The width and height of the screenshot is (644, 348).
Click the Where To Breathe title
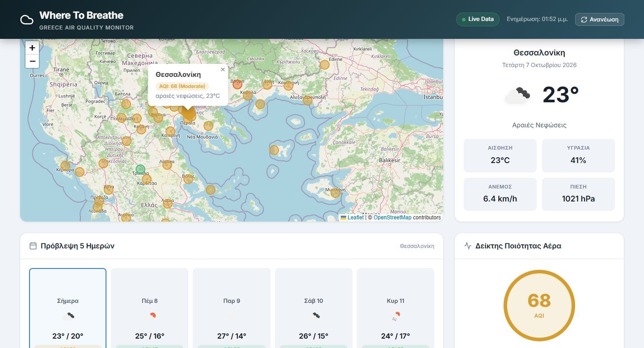[x=81, y=16]
